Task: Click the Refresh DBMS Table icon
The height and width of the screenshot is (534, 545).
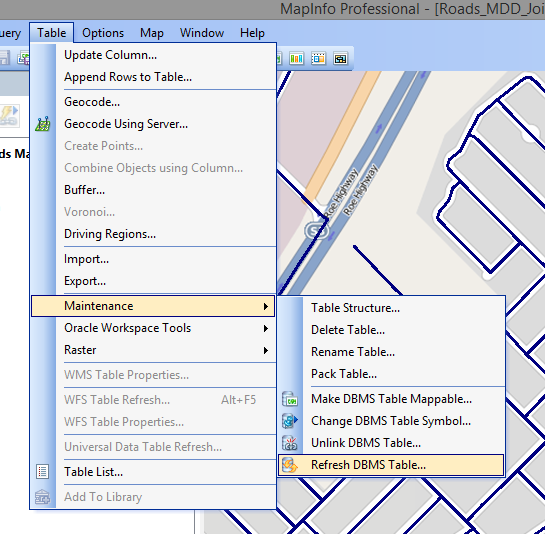Action: (x=290, y=465)
